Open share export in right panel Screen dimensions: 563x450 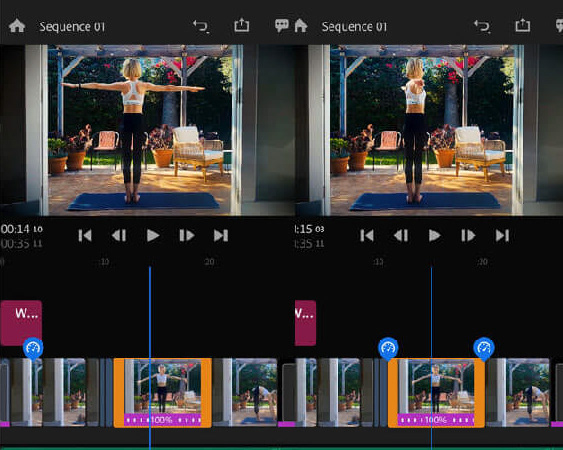pyautogui.click(x=523, y=25)
